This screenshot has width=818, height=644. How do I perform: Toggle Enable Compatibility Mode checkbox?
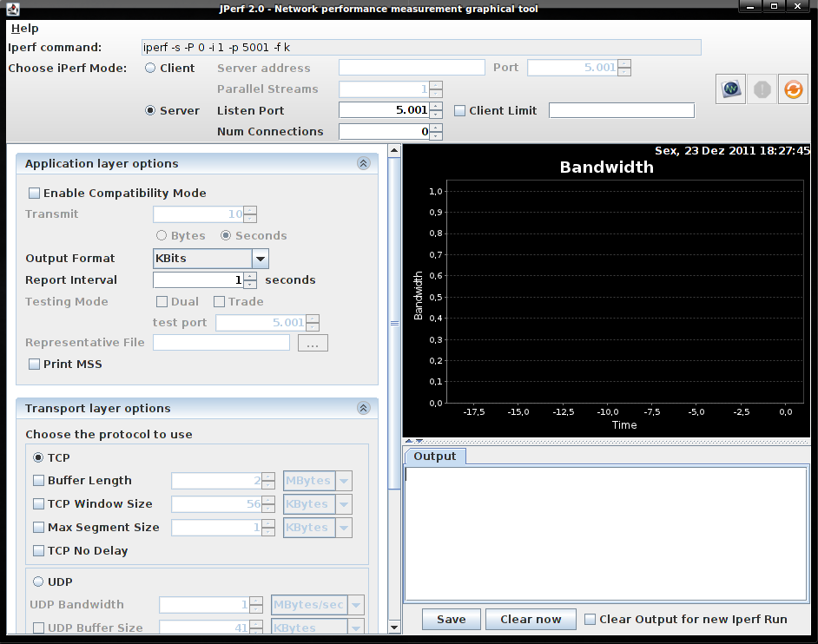pyautogui.click(x=34, y=193)
